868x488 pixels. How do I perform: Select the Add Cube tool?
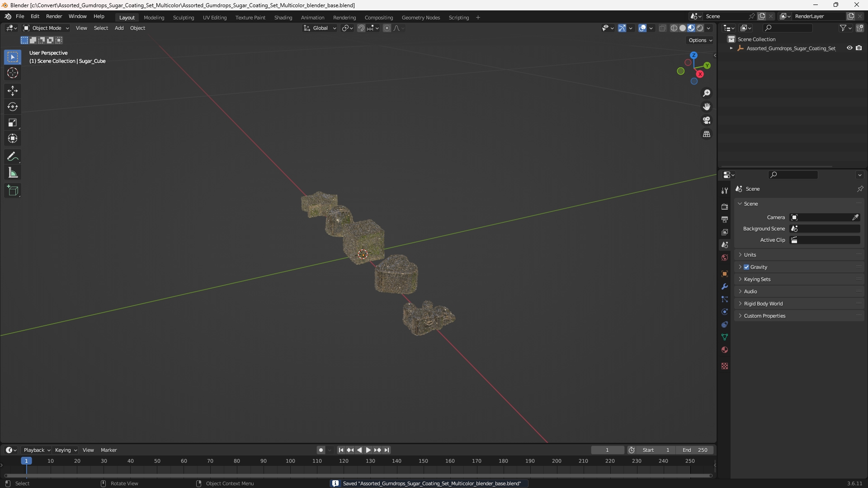point(13,191)
